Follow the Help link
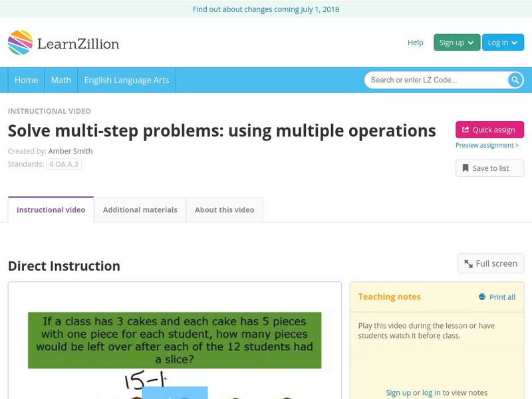The width and height of the screenshot is (532, 399). coord(414,42)
